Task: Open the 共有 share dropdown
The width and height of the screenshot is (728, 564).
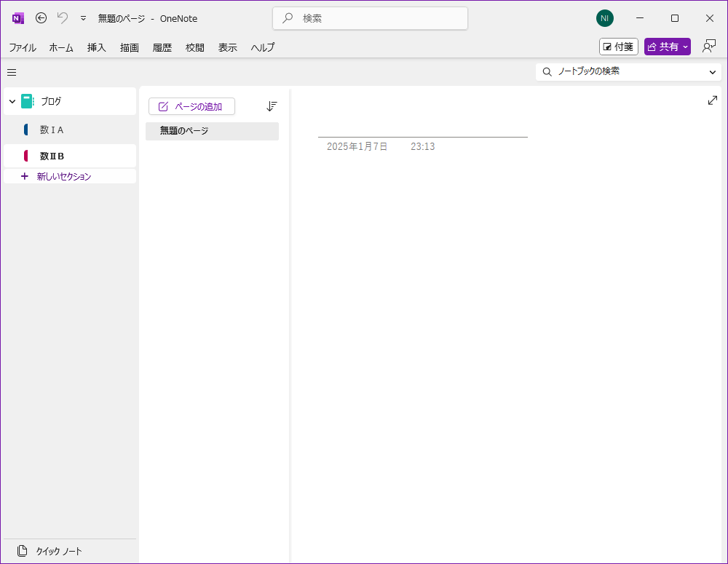Action: (x=667, y=47)
